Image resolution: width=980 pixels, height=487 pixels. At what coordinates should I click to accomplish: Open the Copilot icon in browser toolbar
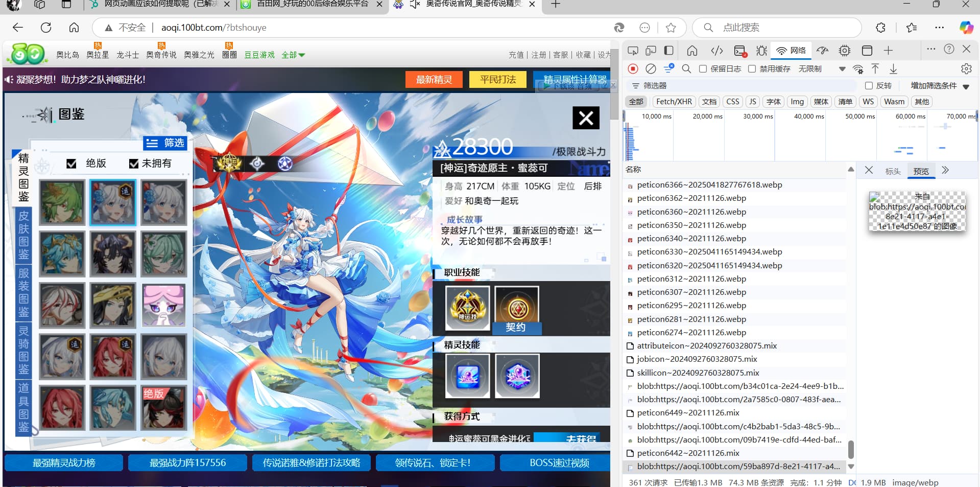click(x=966, y=28)
